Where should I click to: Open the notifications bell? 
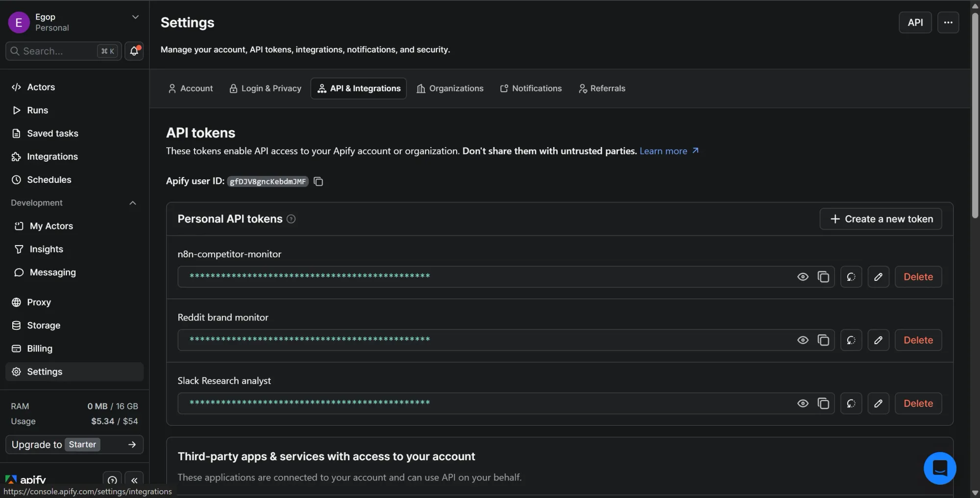[x=134, y=51]
